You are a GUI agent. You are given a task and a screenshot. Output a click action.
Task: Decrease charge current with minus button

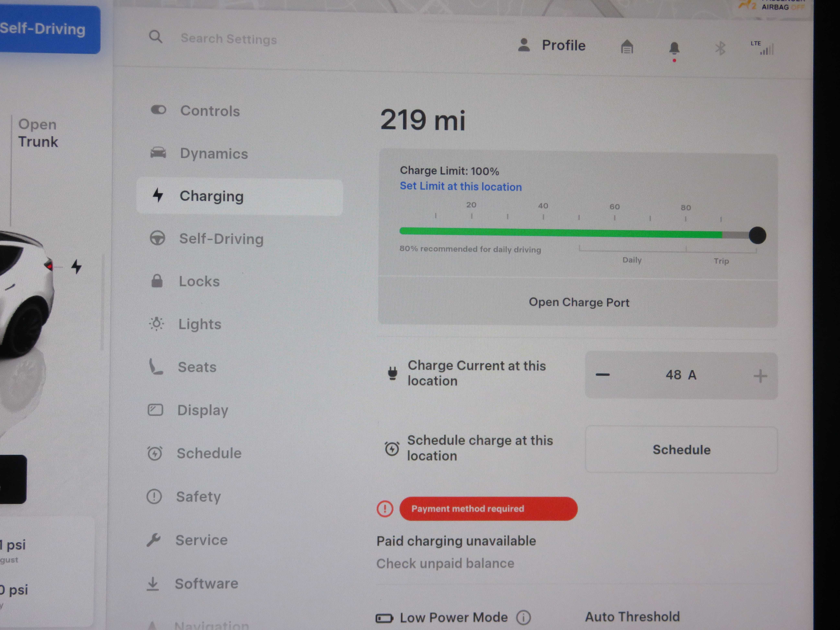click(x=603, y=375)
